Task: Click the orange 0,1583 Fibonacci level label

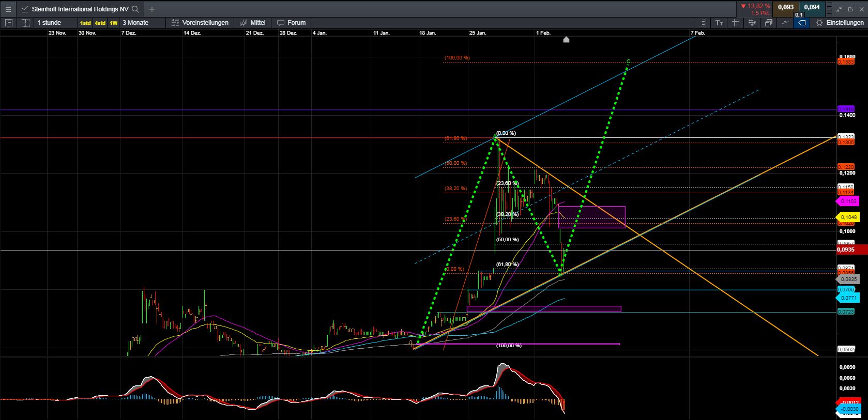Action: (846, 62)
